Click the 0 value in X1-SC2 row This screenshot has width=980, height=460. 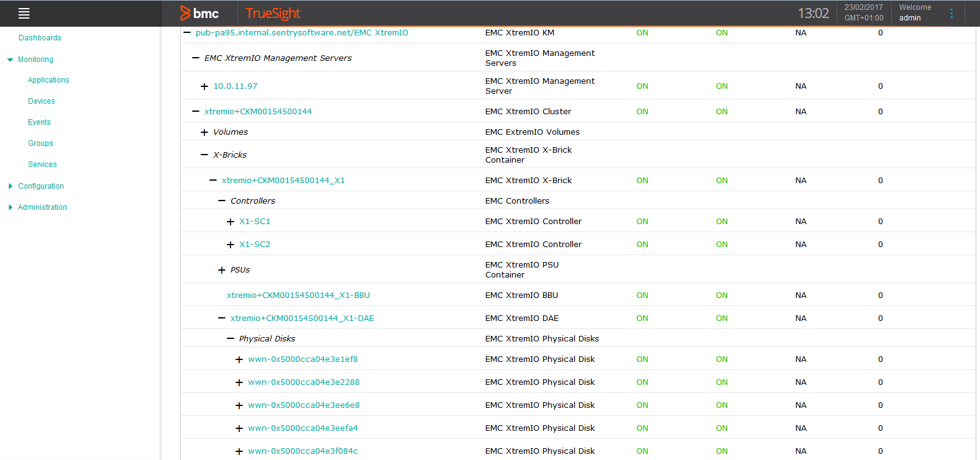pos(881,245)
